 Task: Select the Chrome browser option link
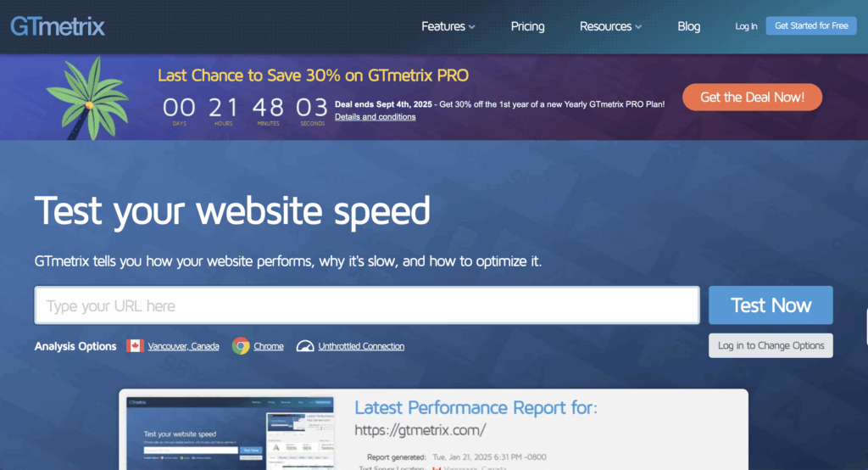click(x=269, y=346)
